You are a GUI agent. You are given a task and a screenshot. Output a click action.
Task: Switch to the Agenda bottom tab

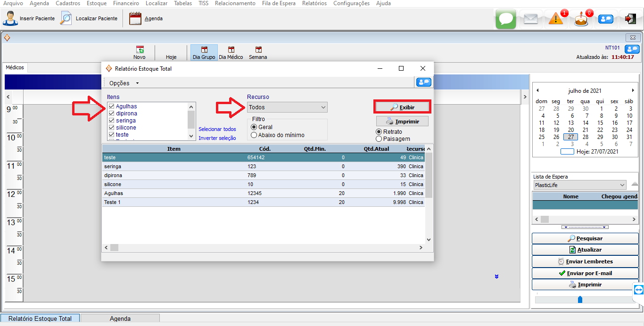(120, 318)
